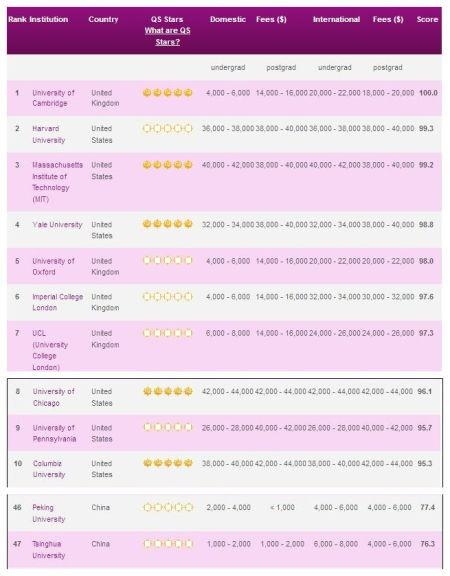450x576 pixels.
Task: Click Columbia University gold stars rating
Action: pyautogui.click(x=168, y=463)
